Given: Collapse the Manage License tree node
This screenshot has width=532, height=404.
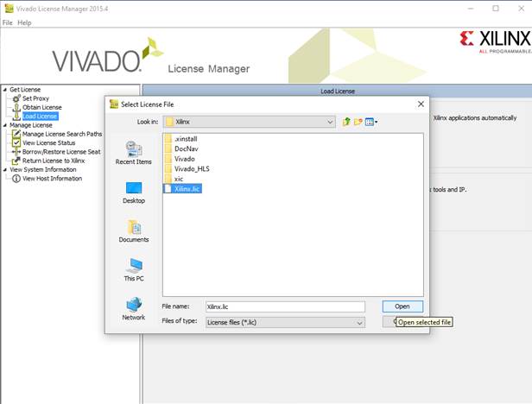Looking at the screenshot, I should point(5,125).
